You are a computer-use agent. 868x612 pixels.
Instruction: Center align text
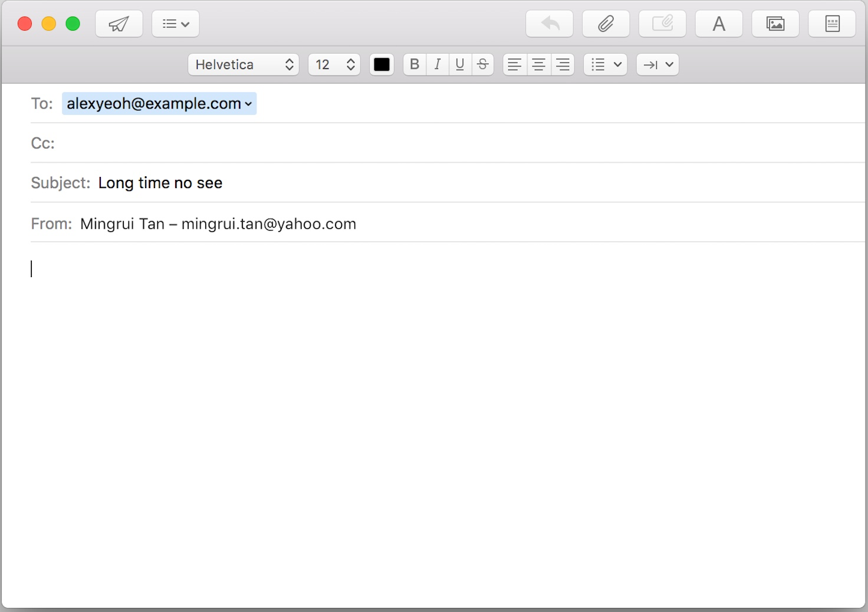[x=538, y=64]
